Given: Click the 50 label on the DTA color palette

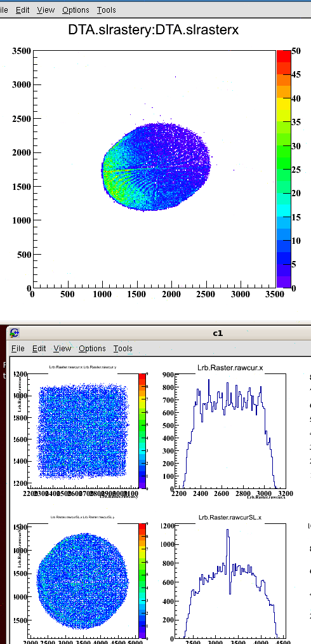Looking at the screenshot, I should point(296,51).
